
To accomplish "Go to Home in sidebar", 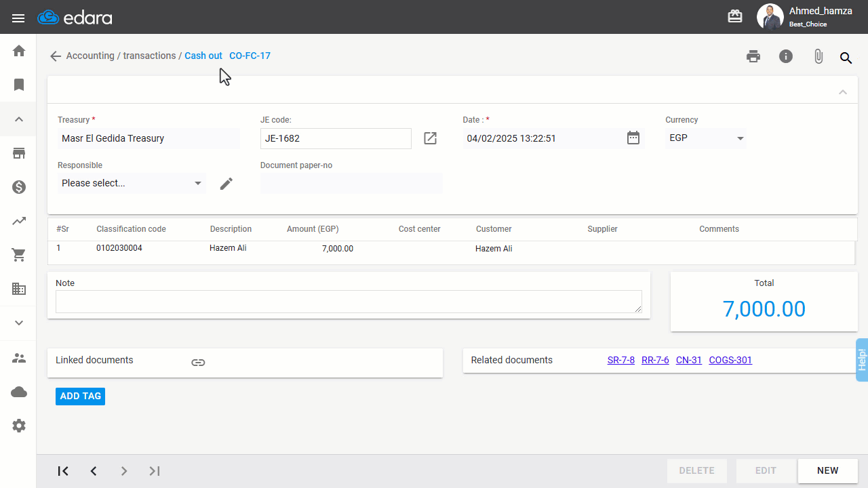I will click(19, 51).
